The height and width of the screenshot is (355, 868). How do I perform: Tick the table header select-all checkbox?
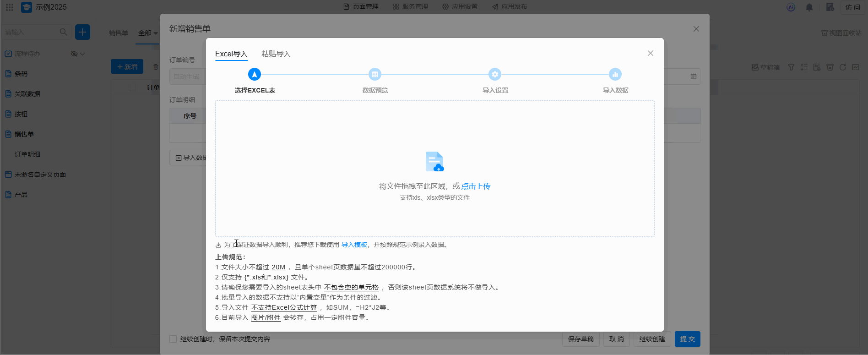coord(132,87)
